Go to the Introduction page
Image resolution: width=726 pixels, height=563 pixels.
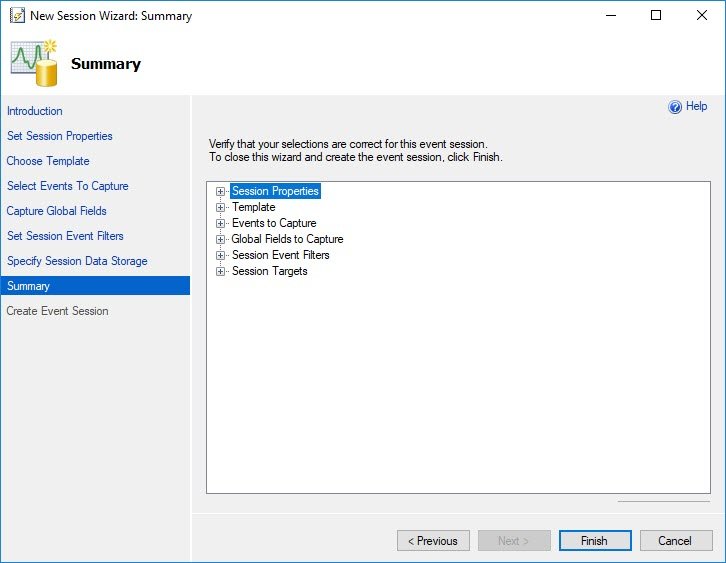click(35, 111)
